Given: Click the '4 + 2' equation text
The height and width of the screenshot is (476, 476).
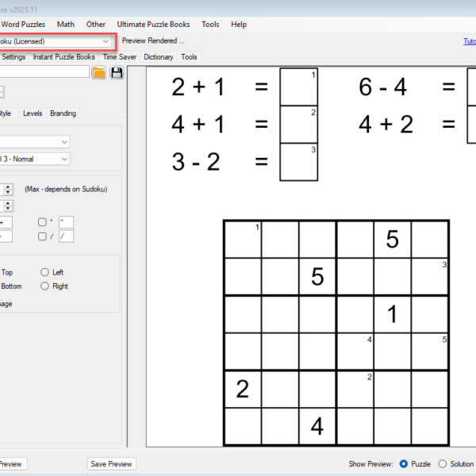Looking at the screenshot, I should tap(386, 125).
